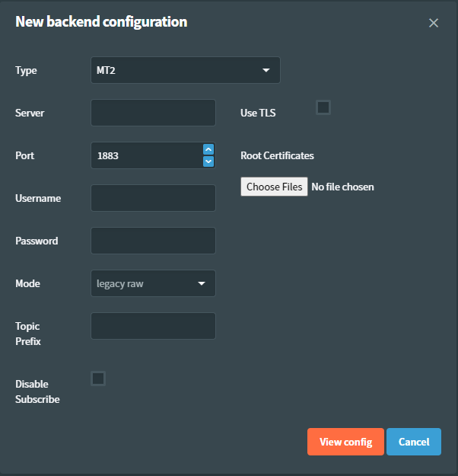Enable the Use TLS checkbox
The image size is (458, 476).
click(323, 107)
